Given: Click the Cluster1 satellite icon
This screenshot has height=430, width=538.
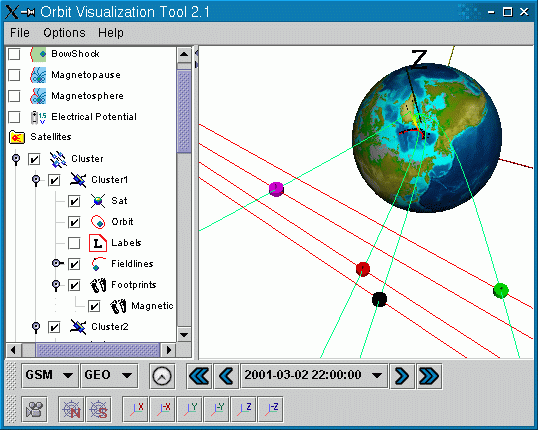Looking at the screenshot, I should [x=78, y=180].
